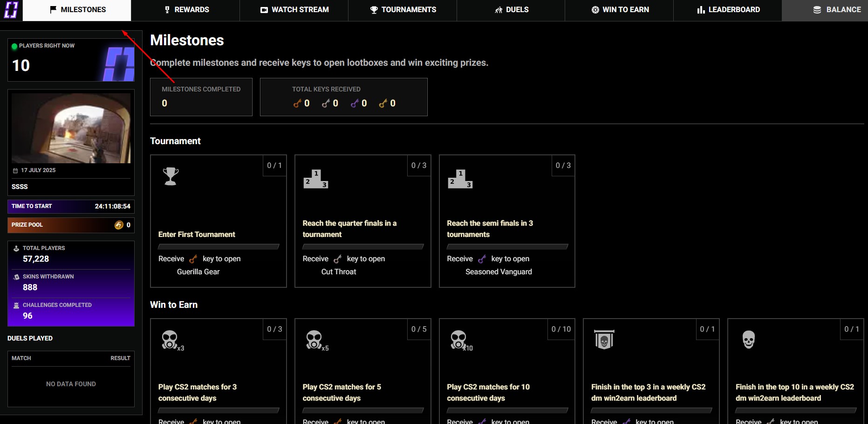View the Leaderboard tab
The image size is (868, 424).
point(728,10)
